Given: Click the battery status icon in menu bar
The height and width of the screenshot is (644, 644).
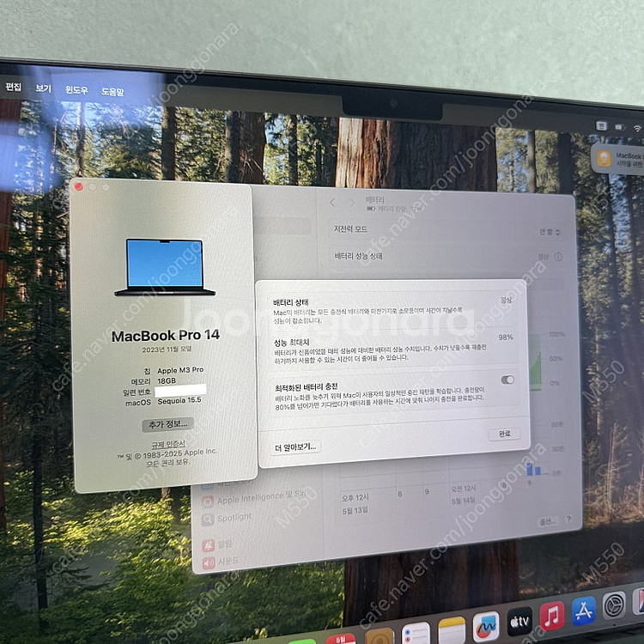Looking at the screenshot, I should pyautogui.click(x=620, y=127).
